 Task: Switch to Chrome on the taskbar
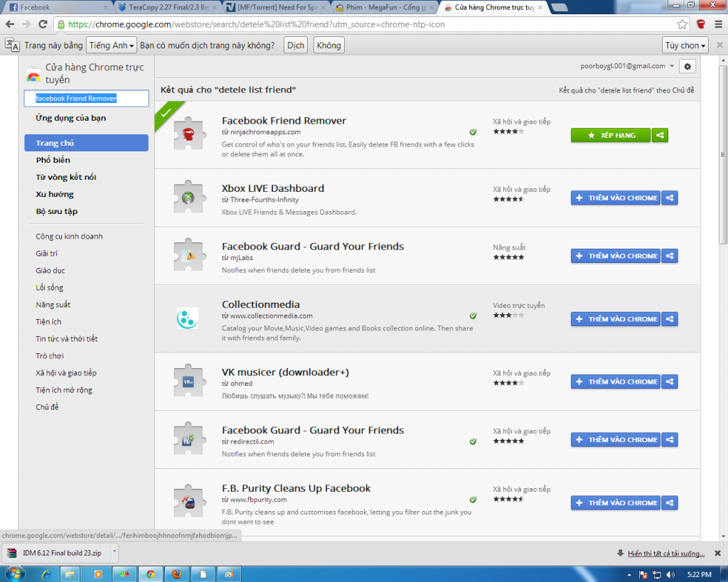(x=151, y=574)
